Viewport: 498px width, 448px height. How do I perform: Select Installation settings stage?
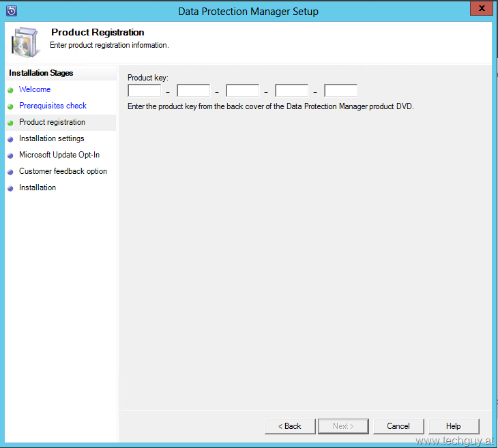tap(51, 138)
